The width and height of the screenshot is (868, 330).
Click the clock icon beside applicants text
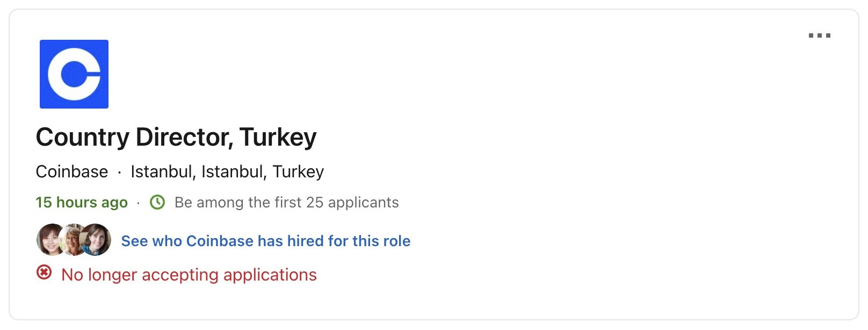(157, 203)
